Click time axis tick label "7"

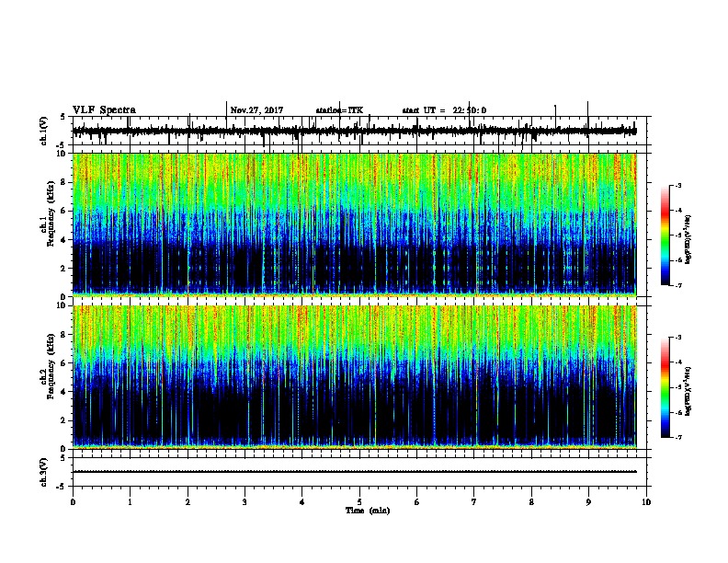[474, 501]
